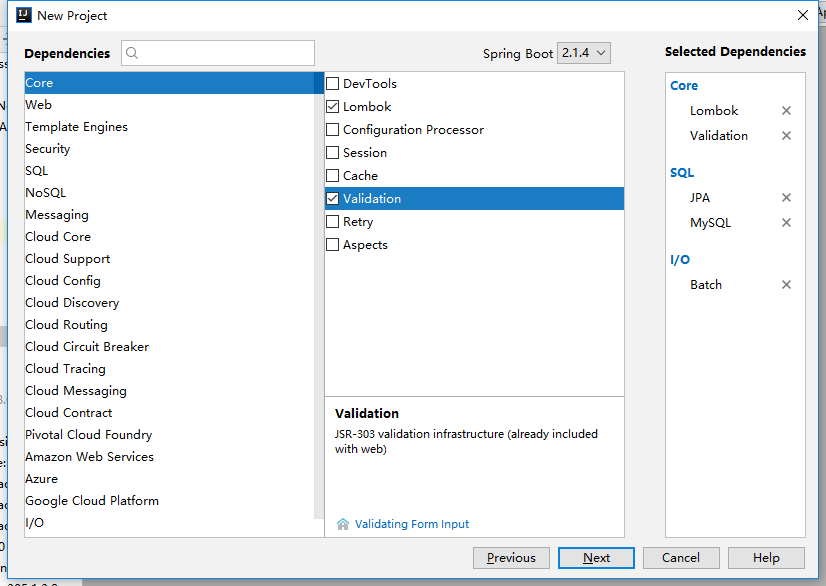Viewport: 826px width, 586px height.
Task: Select Lombok in Selected Dependencies
Action: pyautogui.click(x=714, y=111)
